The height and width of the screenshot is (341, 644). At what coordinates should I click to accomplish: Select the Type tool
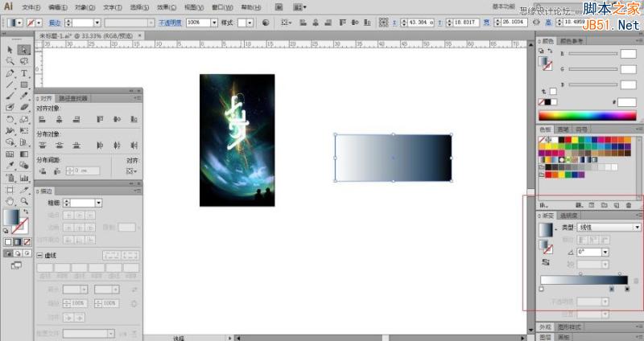point(24,73)
